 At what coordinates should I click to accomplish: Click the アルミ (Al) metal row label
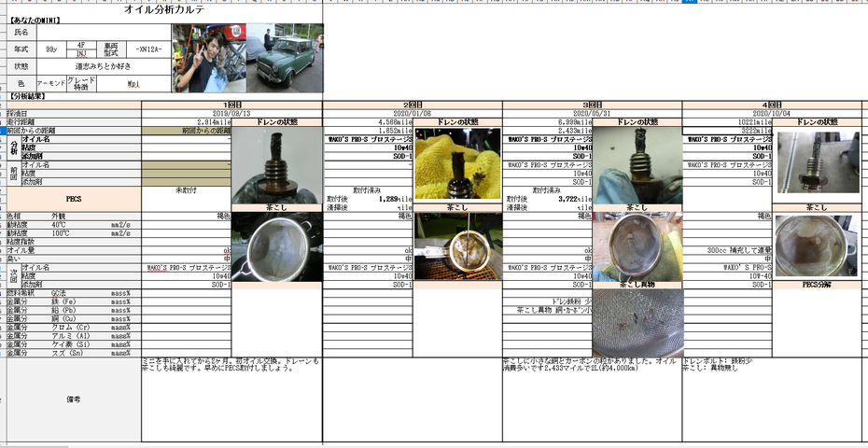[74, 336]
